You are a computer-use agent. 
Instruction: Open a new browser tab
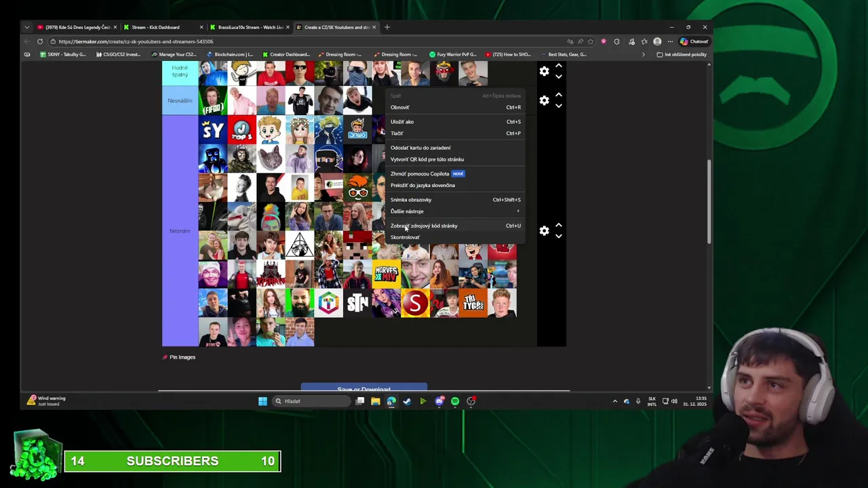point(387,27)
